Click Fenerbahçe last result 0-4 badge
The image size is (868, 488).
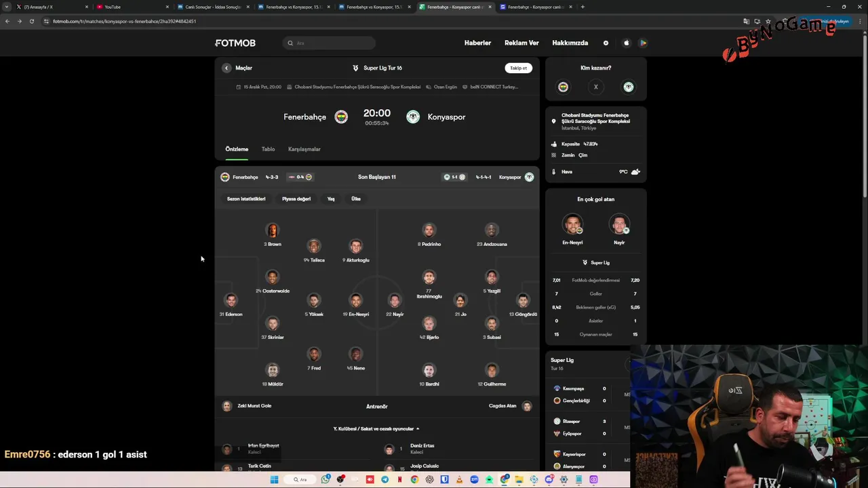click(300, 177)
